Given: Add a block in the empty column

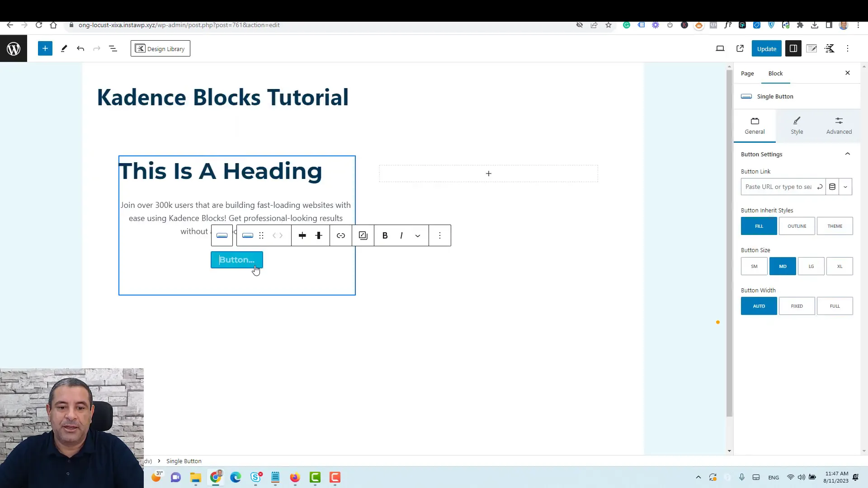Looking at the screenshot, I should [x=488, y=174].
